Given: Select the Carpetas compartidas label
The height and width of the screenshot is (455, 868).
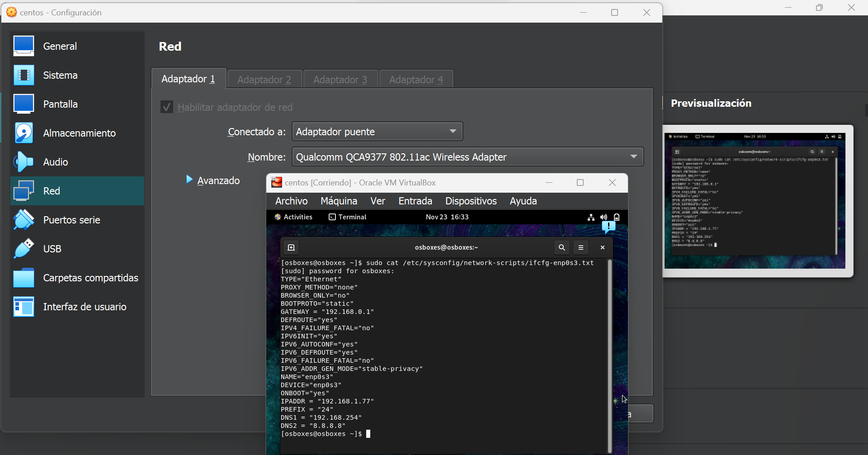Looking at the screenshot, I should click(91, 278).
